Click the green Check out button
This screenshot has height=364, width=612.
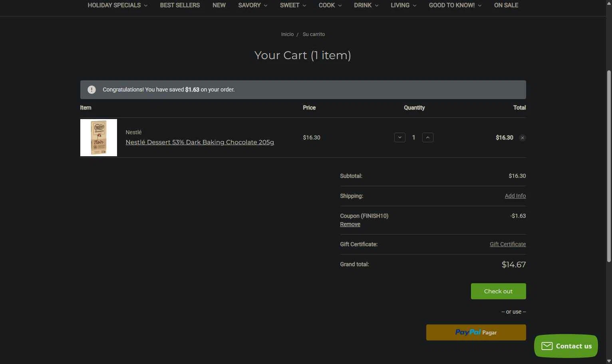(x=498, y=291)
